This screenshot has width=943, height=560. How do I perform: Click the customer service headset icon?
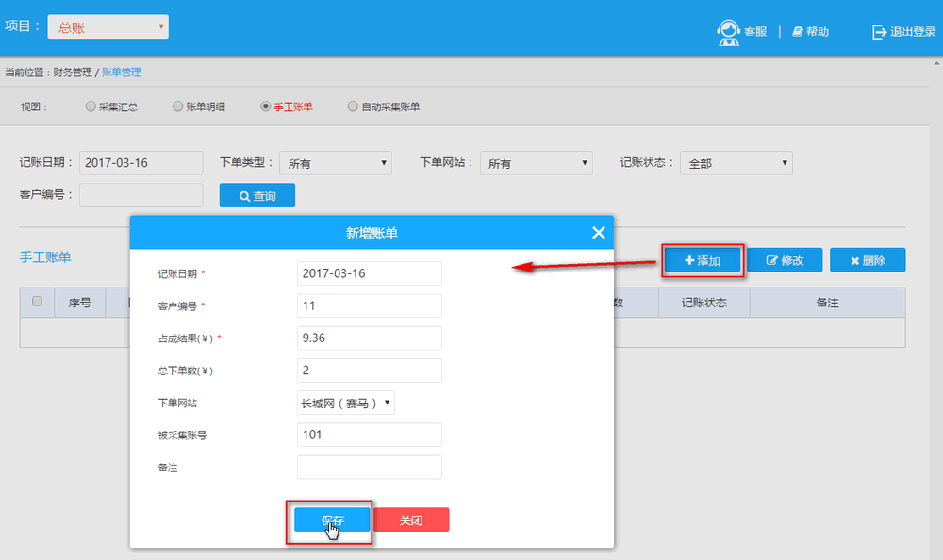coord(728,32)
